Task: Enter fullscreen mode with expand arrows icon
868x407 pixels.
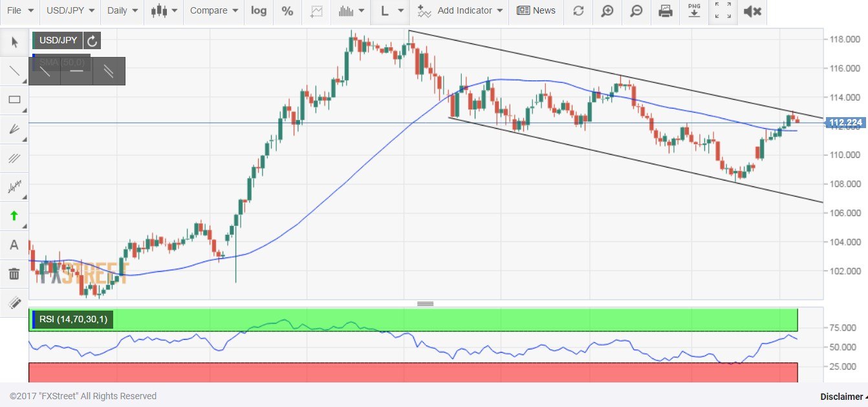Action: point(723,11)
